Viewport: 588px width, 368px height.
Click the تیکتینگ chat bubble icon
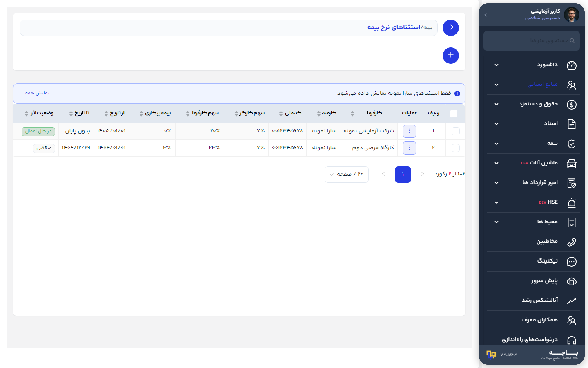tap(572, 262)
